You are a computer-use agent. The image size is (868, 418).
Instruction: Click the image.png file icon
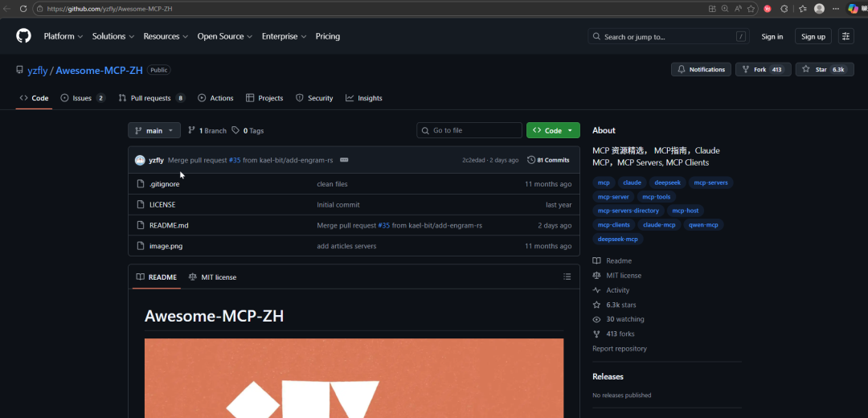[141, 246]
